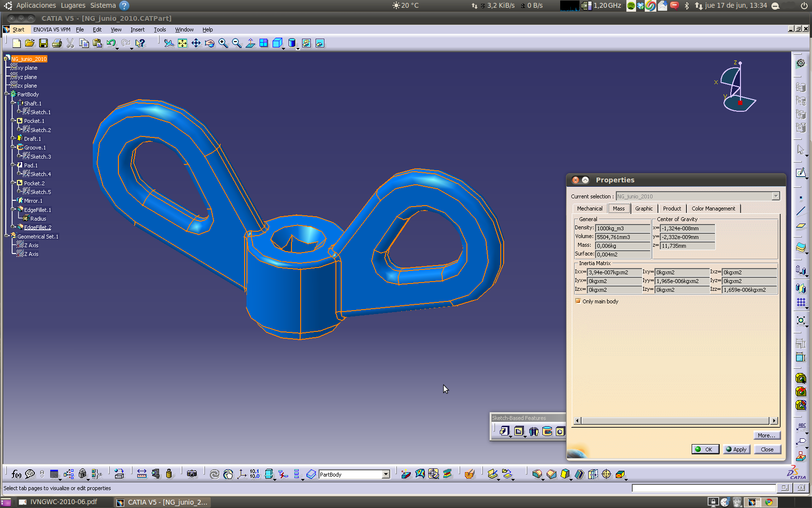Screen dimensions: 812x508
Task: Click the Close button in Properties
Action: 767,449
